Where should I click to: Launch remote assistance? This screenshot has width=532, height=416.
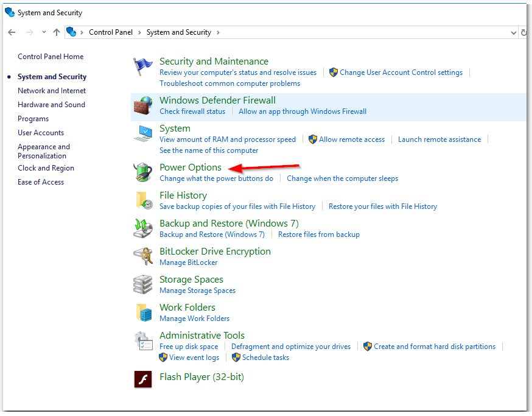pos(439,139)
